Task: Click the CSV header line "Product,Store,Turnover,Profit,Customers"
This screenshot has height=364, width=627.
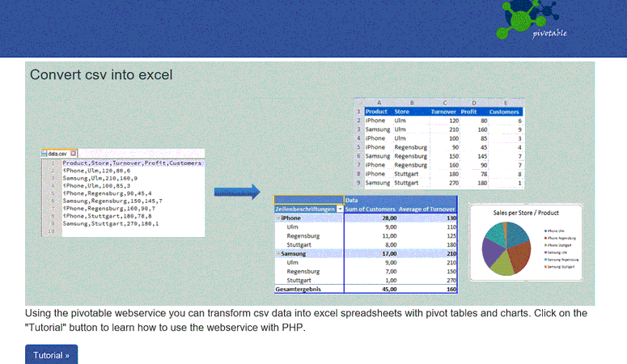Action: 132,163
